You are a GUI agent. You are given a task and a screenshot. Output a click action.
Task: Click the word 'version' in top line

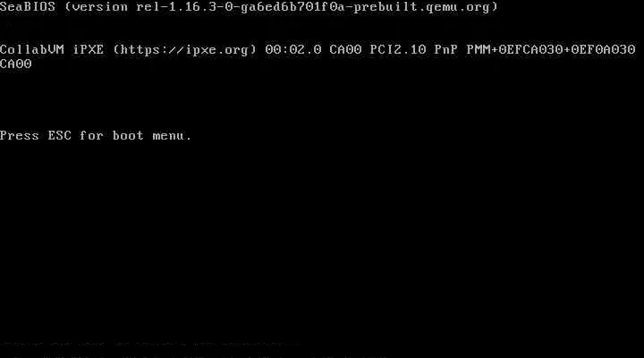coord(100,7)
